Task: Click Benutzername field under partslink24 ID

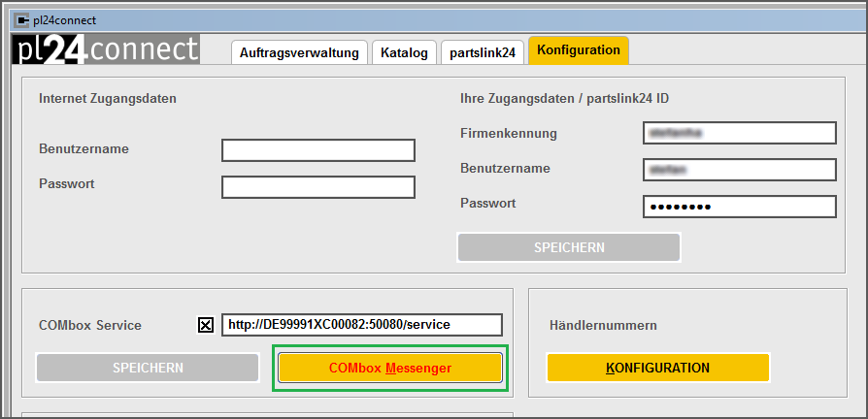Action: tap(740, 170)
